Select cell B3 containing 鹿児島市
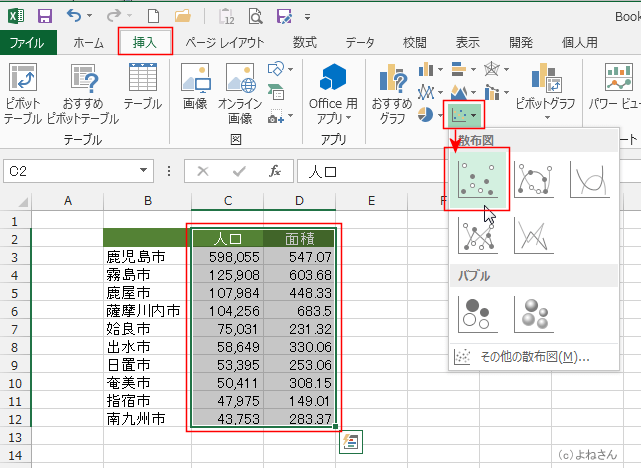The width and height of the screenshot is (641, 468). click(143, 257)
